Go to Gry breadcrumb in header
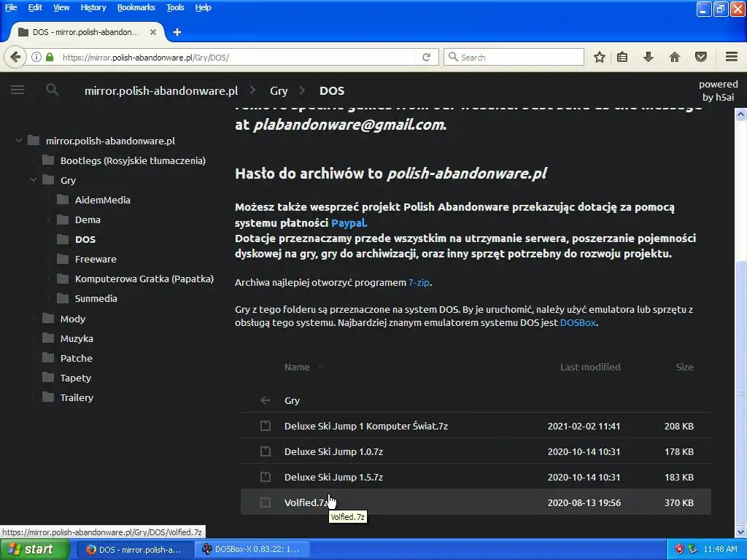 (x=279, y=90)
